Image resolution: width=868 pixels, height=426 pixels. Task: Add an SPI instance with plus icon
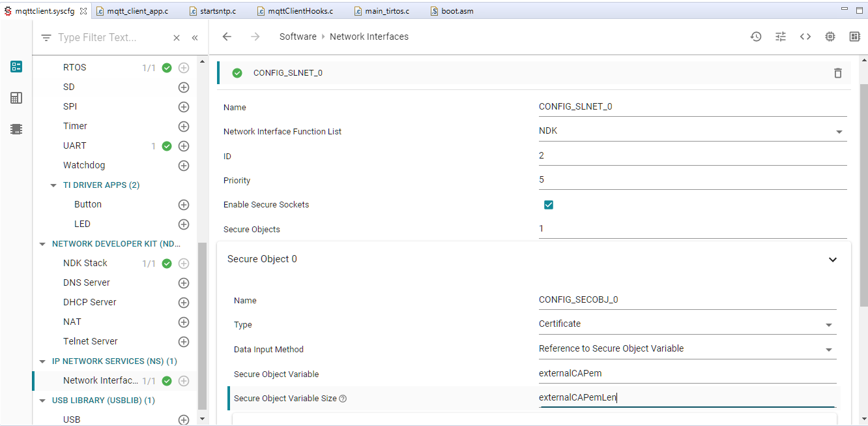(184, 106)
